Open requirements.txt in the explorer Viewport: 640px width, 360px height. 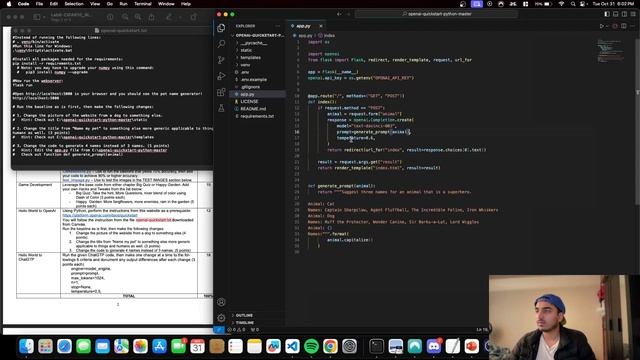pyautogui.click(x=258, y=116)
